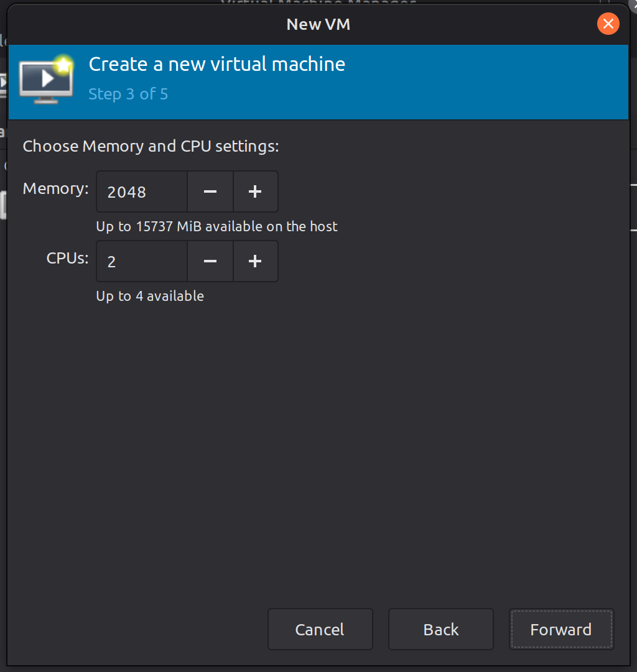
Task: Click the 'Step 3 of 5' indicator
Action: pos(128,94)
